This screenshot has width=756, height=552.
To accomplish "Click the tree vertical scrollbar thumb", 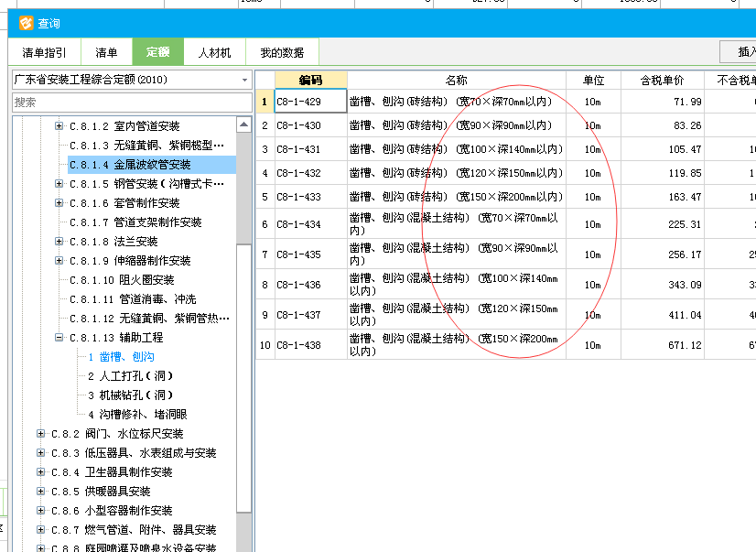I will (x=244, y=378).
